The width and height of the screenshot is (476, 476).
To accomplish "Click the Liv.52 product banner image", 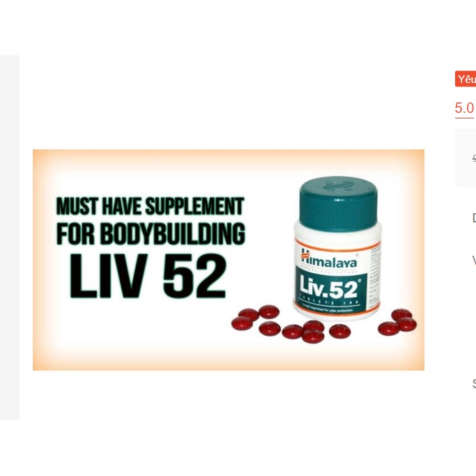I will click(229, 259).
